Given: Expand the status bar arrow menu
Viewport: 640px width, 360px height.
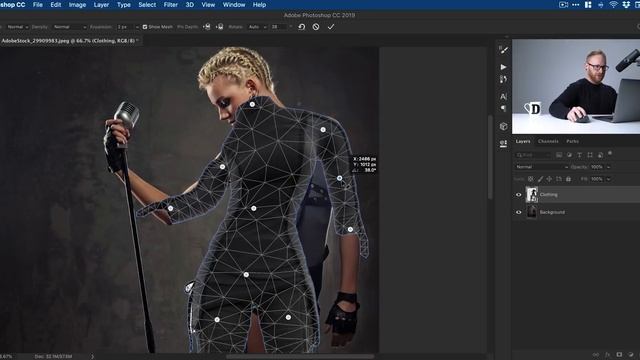Looking at the screenshot, I should coord(92,357).
